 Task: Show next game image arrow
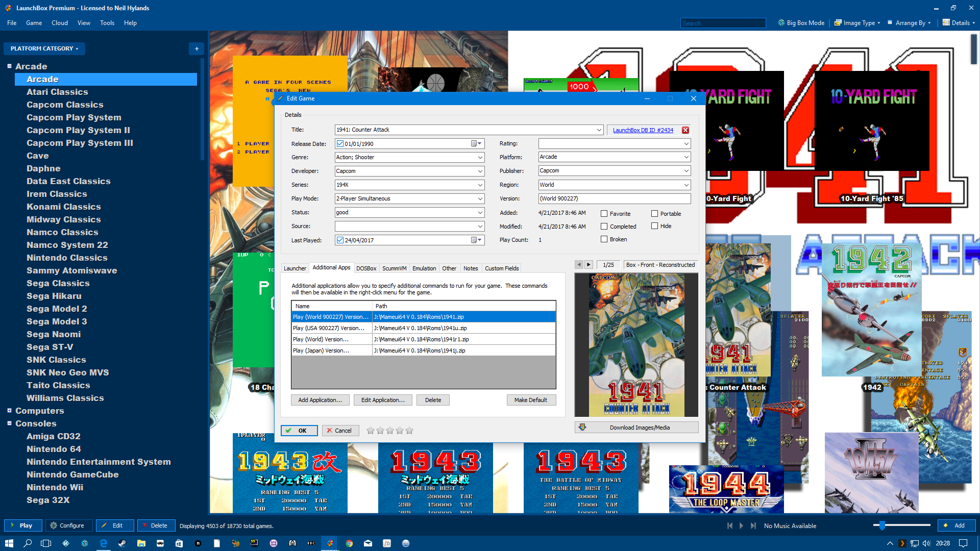[x=589, y=265]
